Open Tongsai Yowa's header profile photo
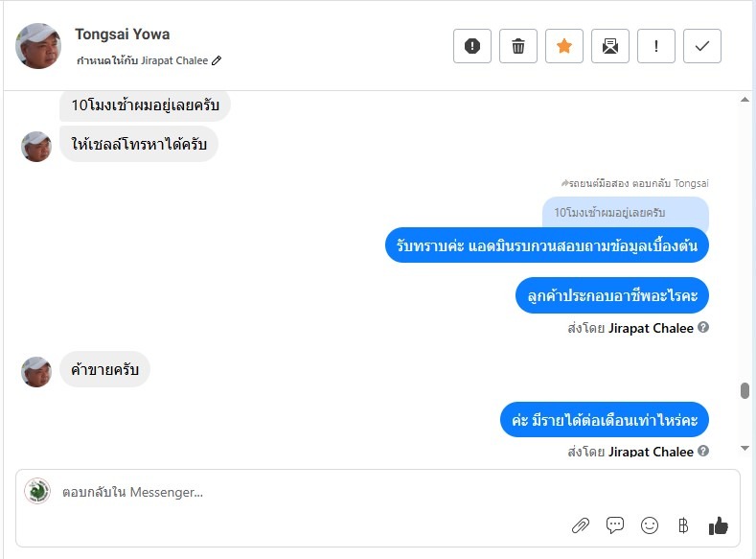Viewport: 756px width, 559px height. coord(38,46)
